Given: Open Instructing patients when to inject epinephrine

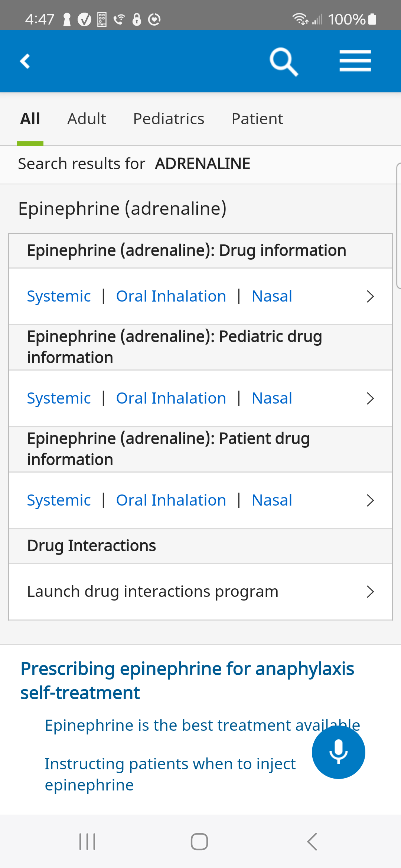Looking at the screenshot, I should point(170,774).
